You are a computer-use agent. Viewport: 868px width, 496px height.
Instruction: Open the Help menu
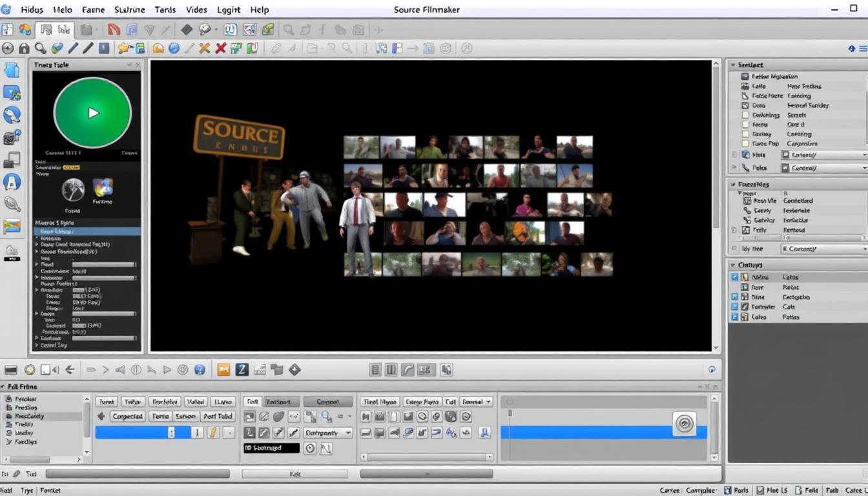259,10
